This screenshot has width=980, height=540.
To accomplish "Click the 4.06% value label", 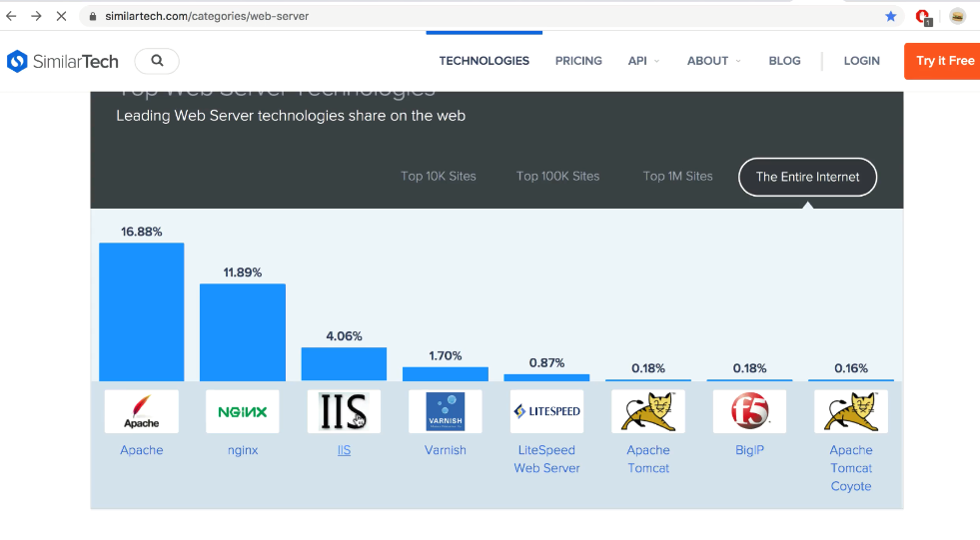I will pos(344,335).
